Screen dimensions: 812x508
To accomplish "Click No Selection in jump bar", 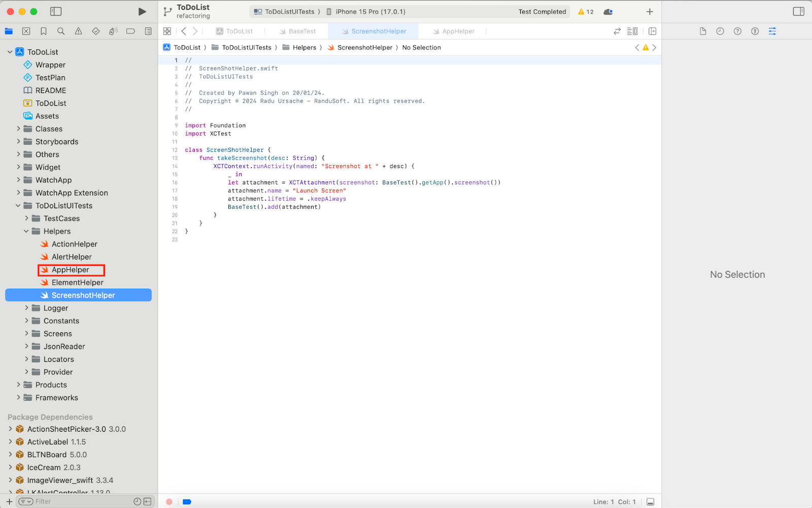I will point(421,48).
